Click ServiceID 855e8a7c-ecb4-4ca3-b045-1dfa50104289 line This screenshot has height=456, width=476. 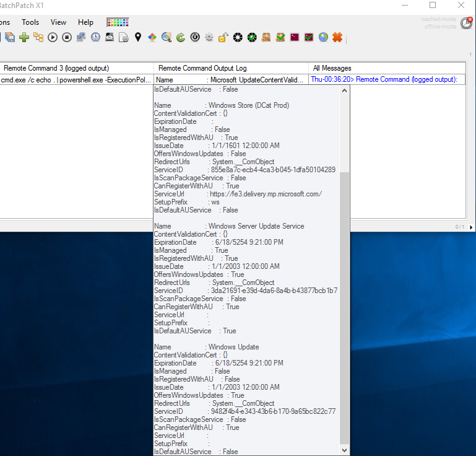point(244,170)
